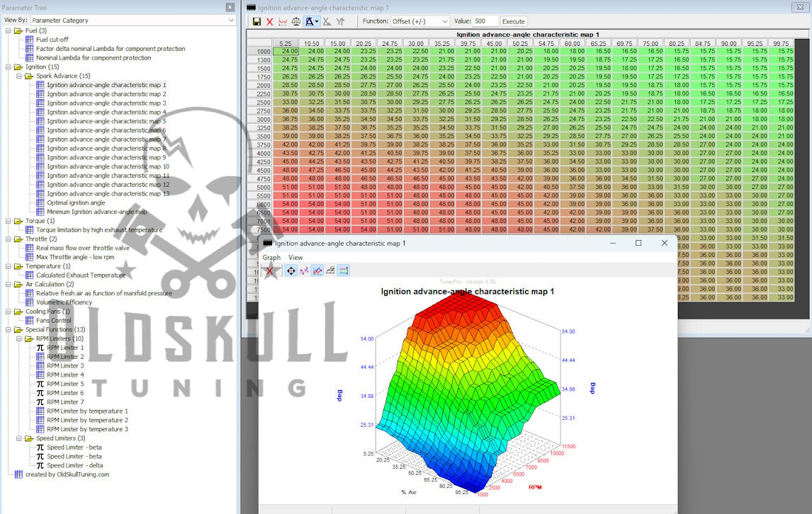Screen dimensions: 812x514
Task: Collapse the Spark Advance (15) node
Action: pos(18,76)
